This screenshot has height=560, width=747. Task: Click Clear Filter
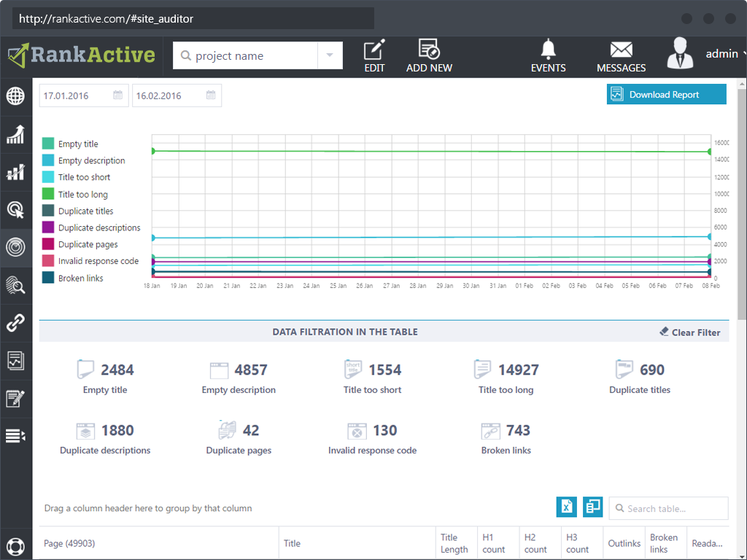coord(690,332)
